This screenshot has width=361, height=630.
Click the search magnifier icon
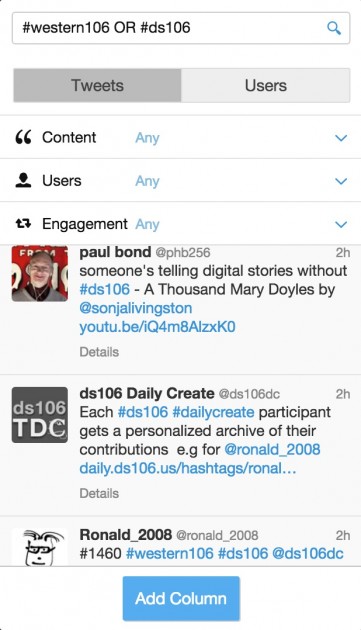(334, 28)
